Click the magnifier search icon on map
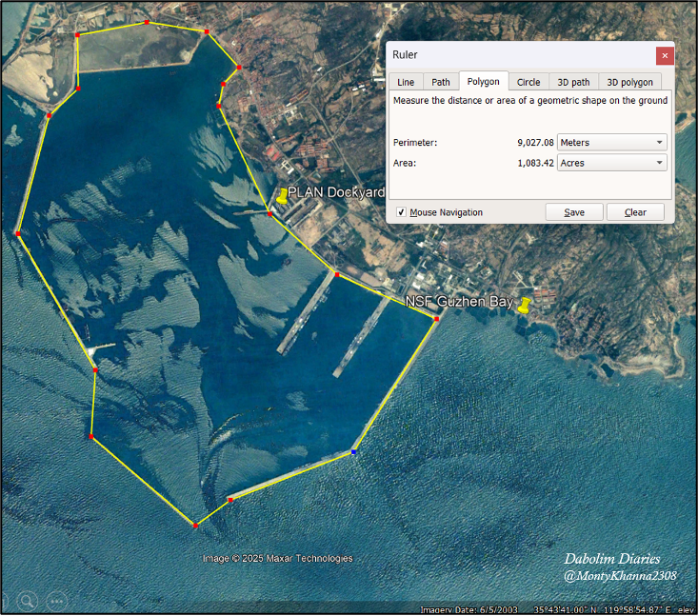The height and width of the screenshot is (616, 698). click(x=28, y=601)
